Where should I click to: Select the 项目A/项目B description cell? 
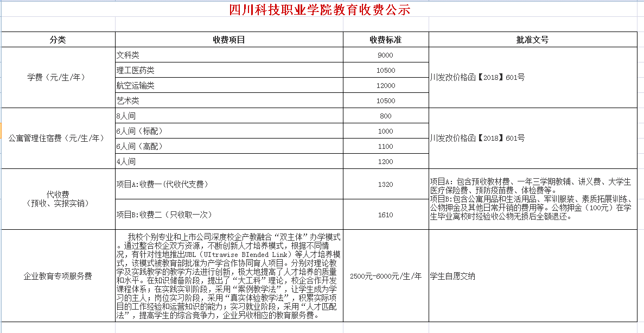[x=532, y=199]
